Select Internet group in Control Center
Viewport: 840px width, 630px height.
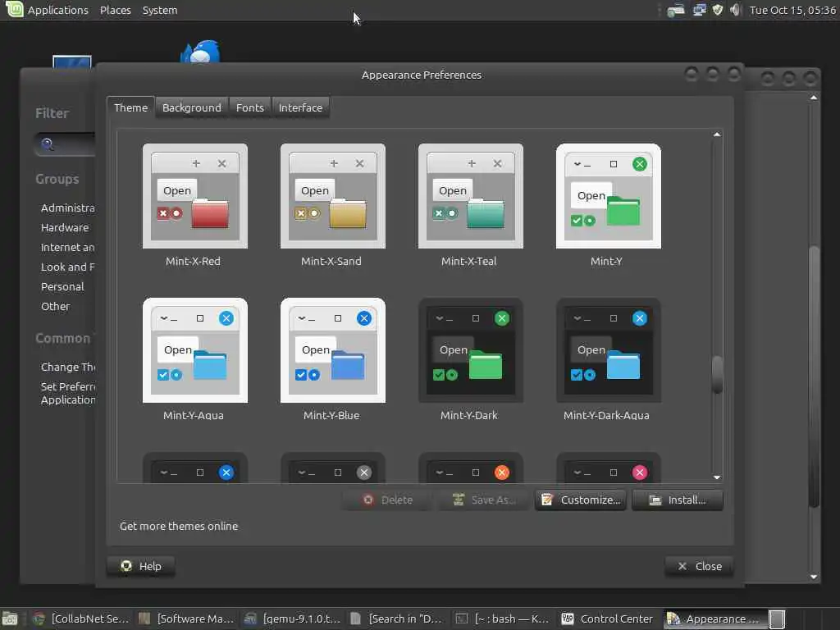point(67,248)
